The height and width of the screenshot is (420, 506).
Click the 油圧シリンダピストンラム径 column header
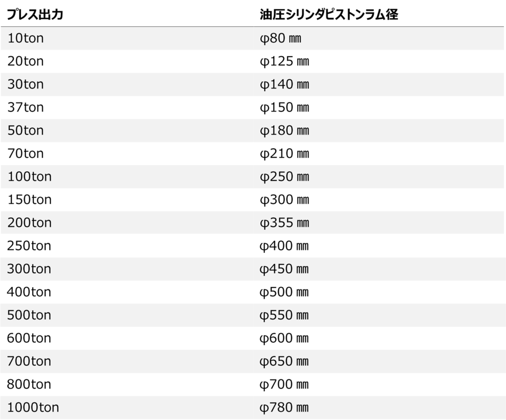click(328, 15)
